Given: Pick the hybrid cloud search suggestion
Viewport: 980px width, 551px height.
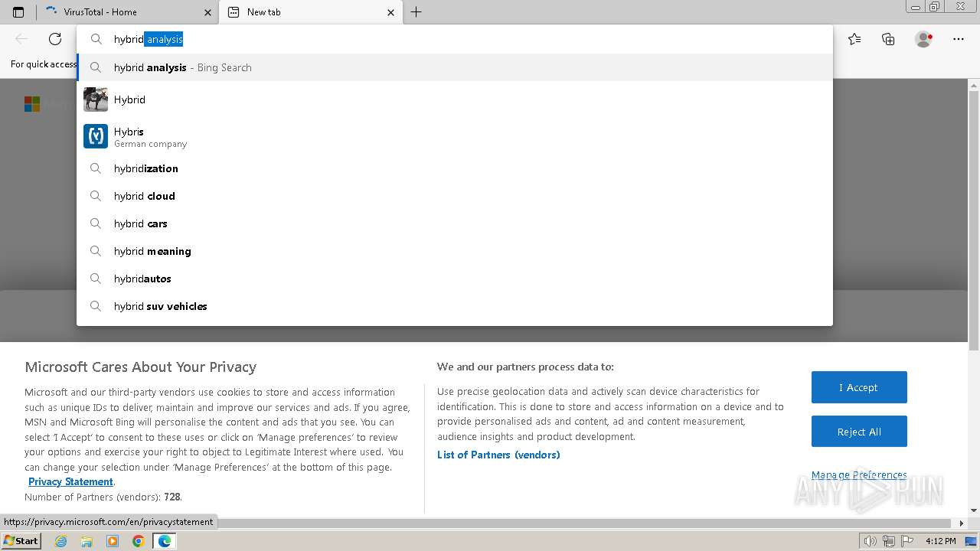Looking at the screenshot, I should pyautogui.click(x=455, y=196).
